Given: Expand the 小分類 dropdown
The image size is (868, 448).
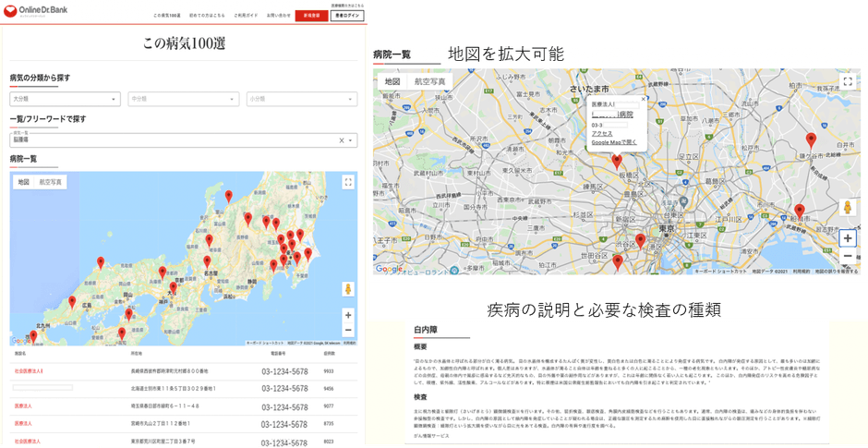Looking at the screenshot, I should pyautogui.click(x=301, y=99).
